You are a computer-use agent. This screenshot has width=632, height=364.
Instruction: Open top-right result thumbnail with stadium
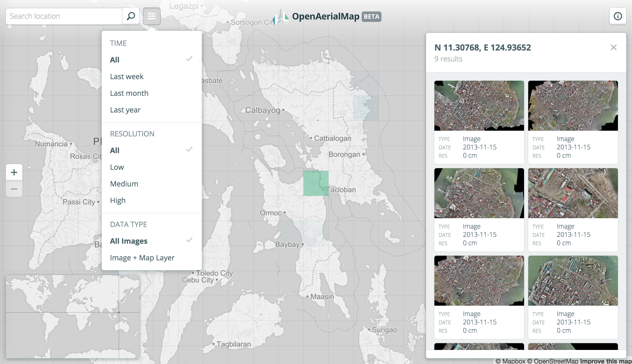tap(573, 106)
